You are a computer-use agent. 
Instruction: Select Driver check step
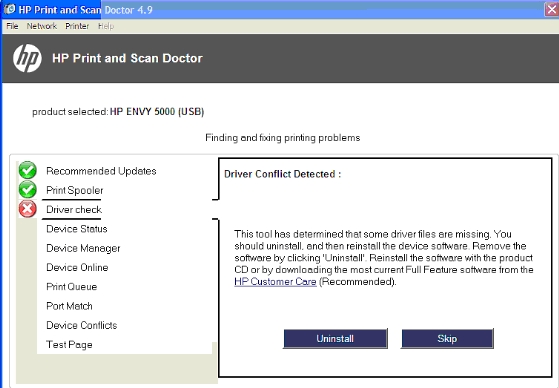point(74,210)
